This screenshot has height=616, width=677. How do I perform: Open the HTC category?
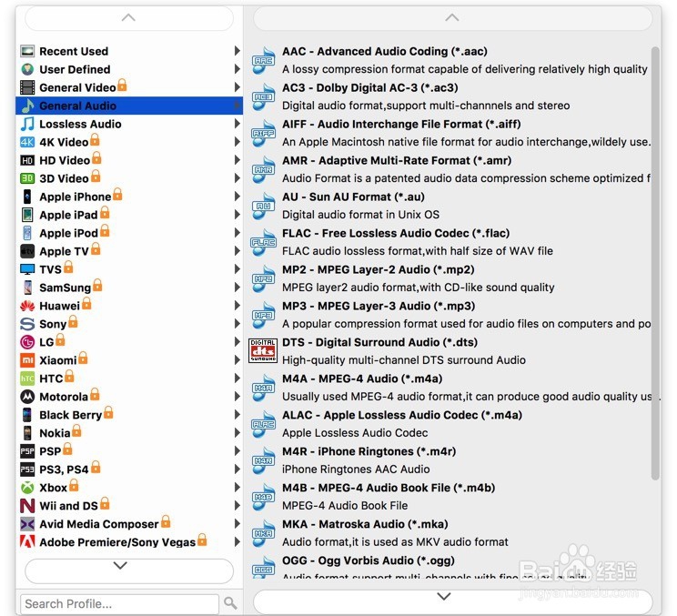coord(129,379)
